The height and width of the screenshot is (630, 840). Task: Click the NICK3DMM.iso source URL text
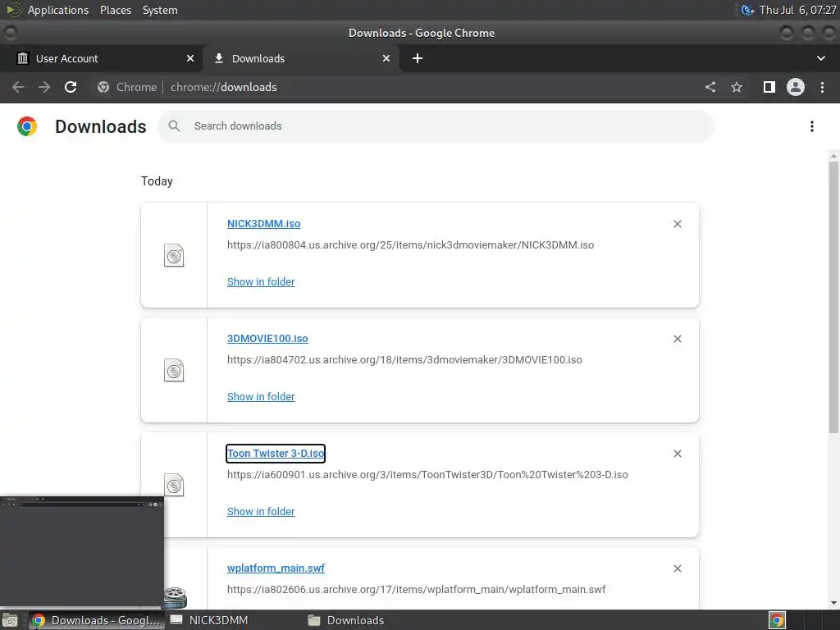tap(410, 244)
